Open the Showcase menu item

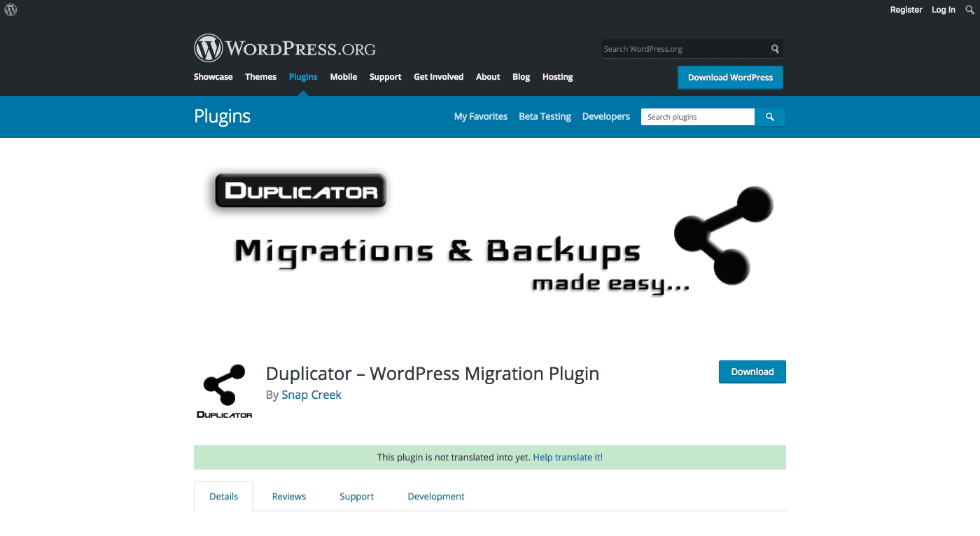213,77
